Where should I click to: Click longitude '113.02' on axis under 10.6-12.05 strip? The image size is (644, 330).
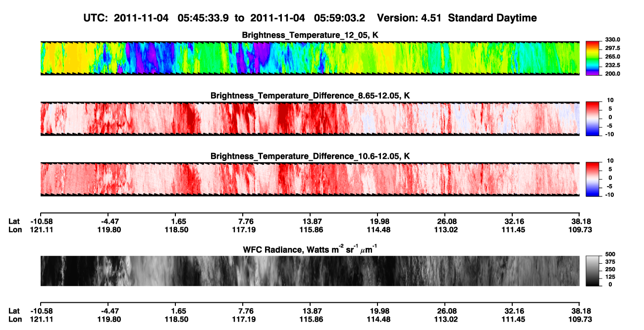click(447, 230)
